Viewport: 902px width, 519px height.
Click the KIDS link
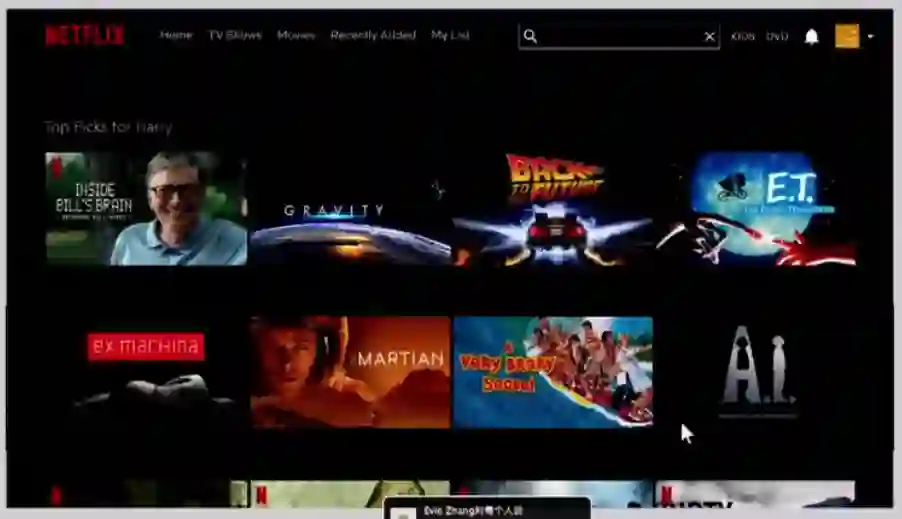pyautogui.click(x=742, y=36)
